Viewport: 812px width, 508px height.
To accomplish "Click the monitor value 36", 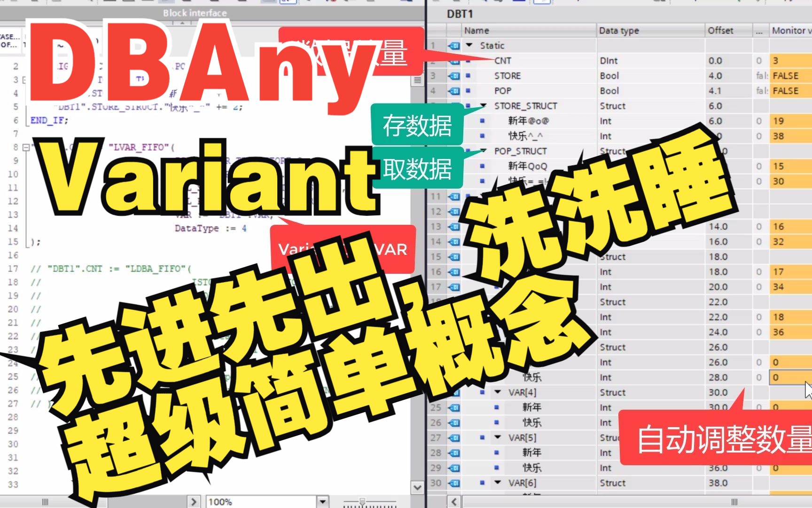I will pyautogui.click(x=790, y=332).
